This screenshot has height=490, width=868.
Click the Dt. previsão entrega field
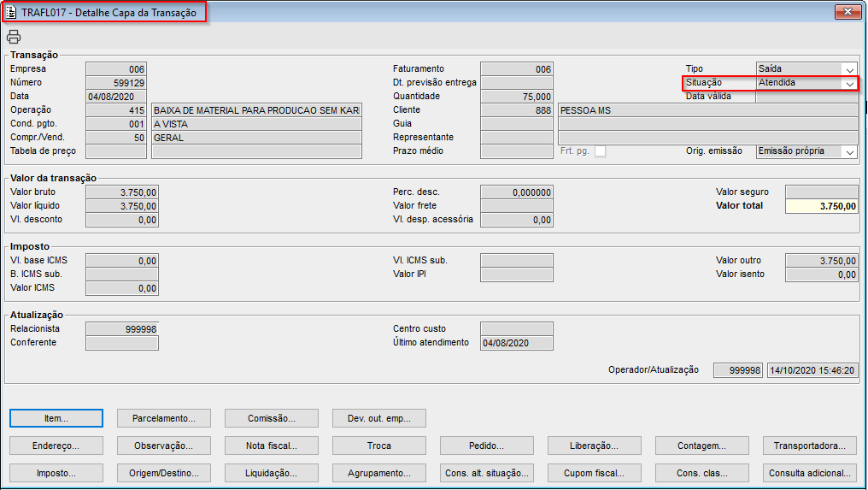point(517,83)
